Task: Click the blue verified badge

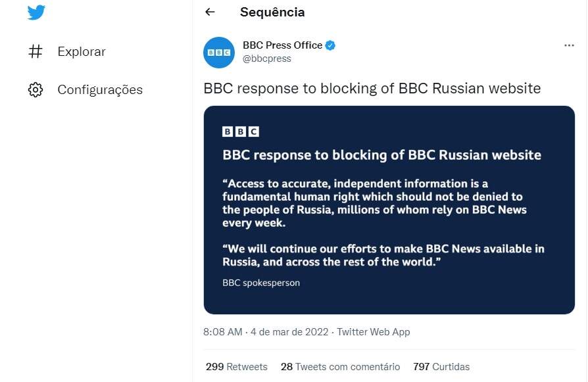Action: click(x=331, y=45)
